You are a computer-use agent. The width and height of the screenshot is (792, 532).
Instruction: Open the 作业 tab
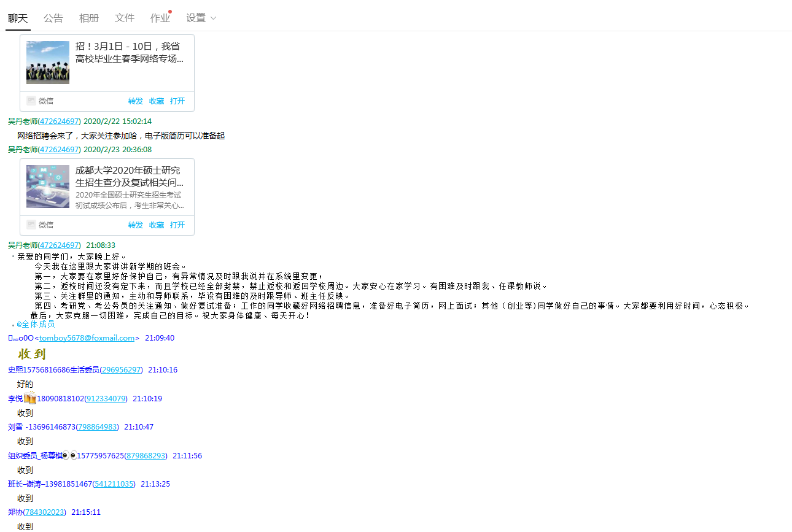pyautogui.click(x=160, y=18)
